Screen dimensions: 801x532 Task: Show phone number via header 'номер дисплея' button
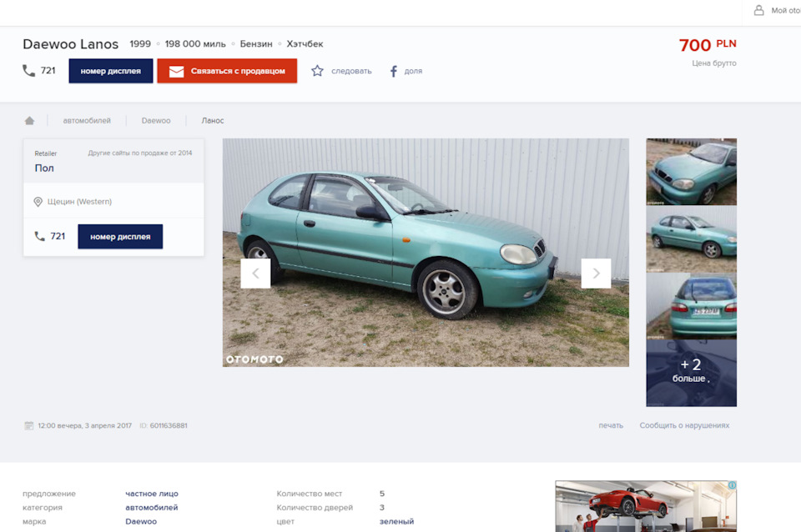111,71
